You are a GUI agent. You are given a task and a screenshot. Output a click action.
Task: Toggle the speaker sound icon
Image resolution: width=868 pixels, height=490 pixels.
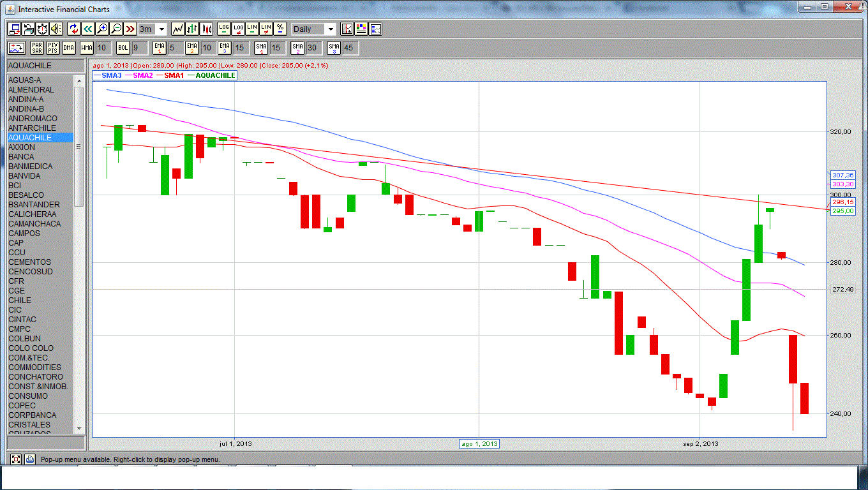56,29
